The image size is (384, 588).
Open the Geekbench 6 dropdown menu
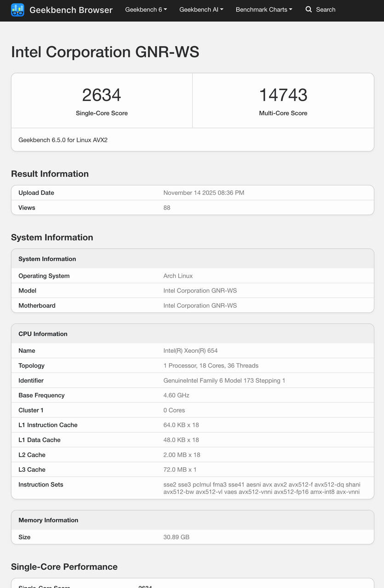pyautogui.click(x=146, y=10)
